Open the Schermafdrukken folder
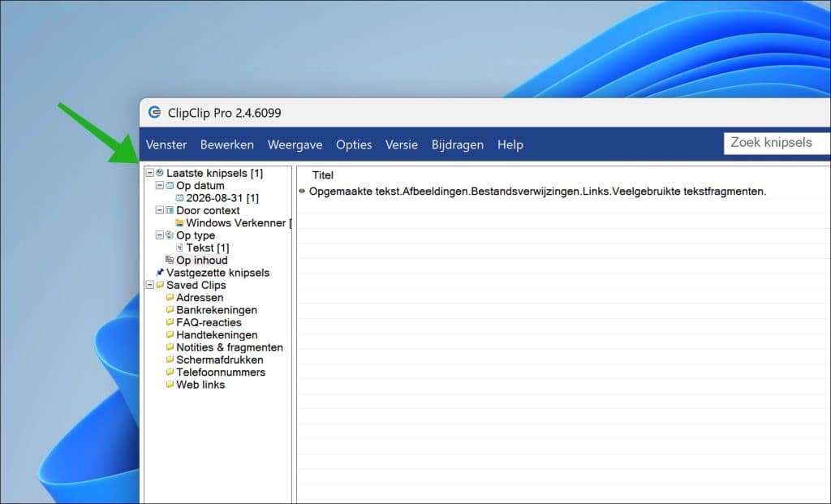This screenshot has height=504, width=831. point(220,360)
